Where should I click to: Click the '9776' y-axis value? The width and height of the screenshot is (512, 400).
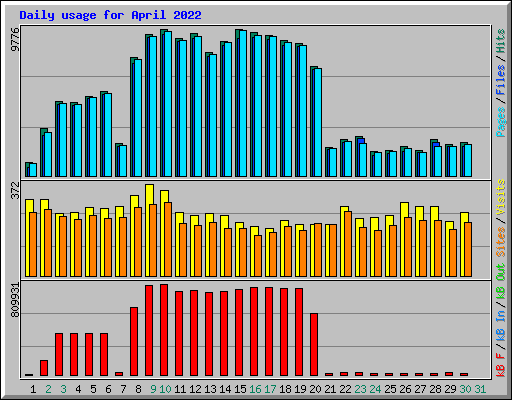point(15,40)
